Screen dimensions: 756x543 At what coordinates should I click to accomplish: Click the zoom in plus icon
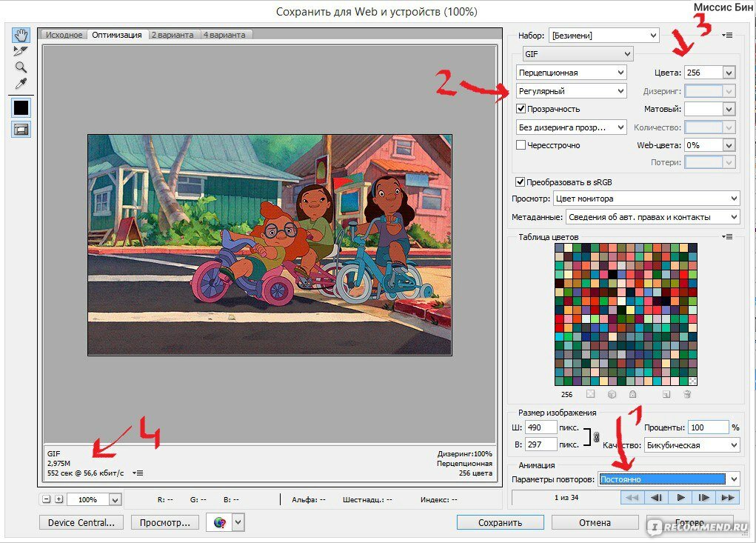[x=58, y=499]
